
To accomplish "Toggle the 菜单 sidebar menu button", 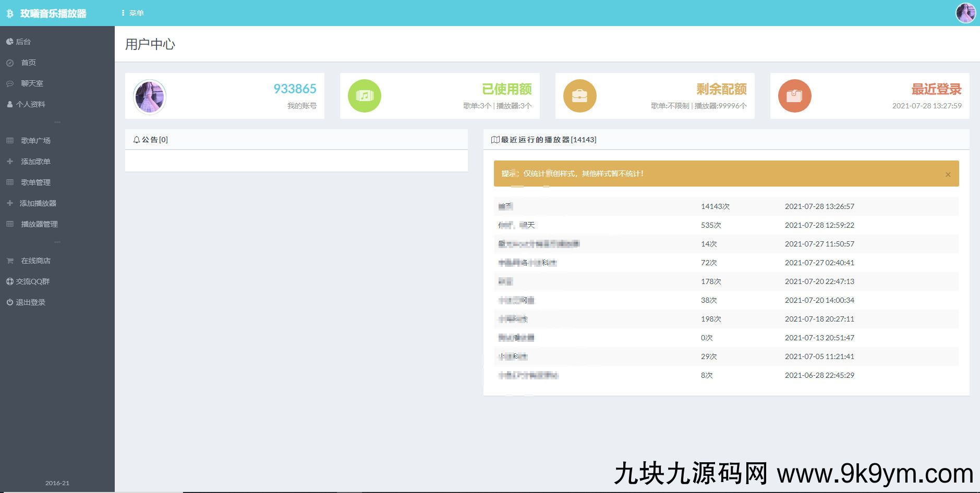I will (132, 13).
